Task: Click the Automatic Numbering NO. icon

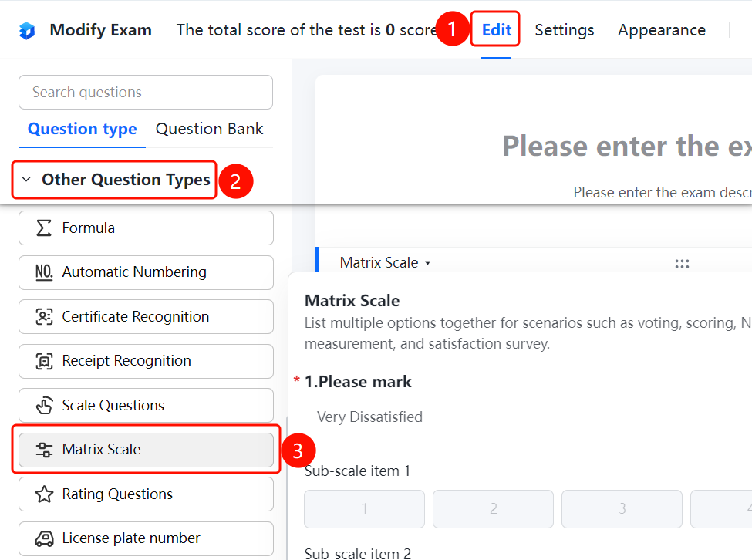Action: pyautogui.click(x=44, y=272)
